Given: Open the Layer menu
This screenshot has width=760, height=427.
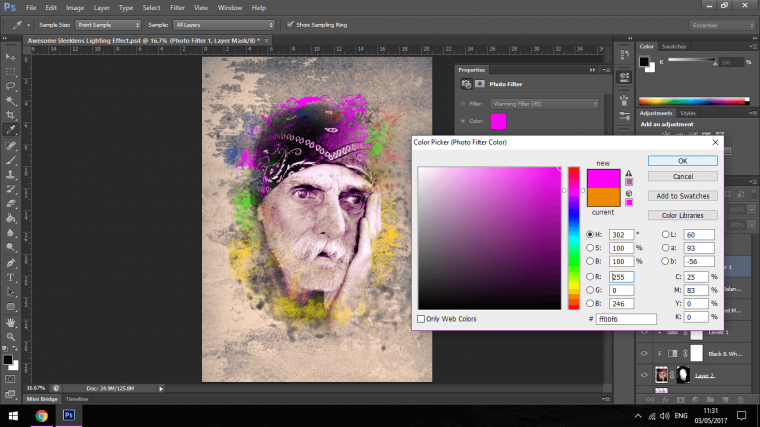Looking at the screenshot, I should pos(101,8).
